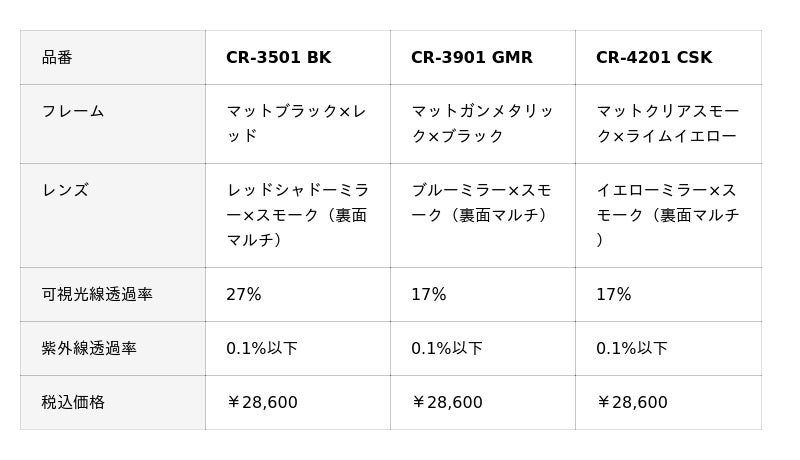
Task: Click the 27% transmittance value
Action: (x=243, y=295)
